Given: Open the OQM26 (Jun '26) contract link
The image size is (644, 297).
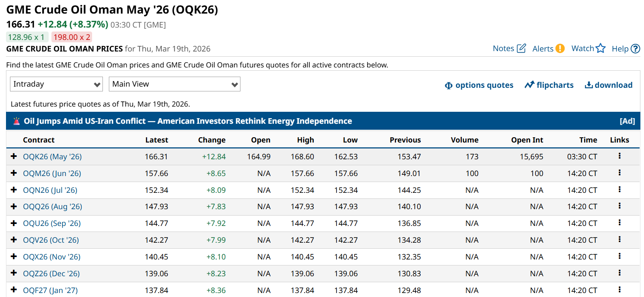Looking at the screenshot, I should tap(52, 173).
